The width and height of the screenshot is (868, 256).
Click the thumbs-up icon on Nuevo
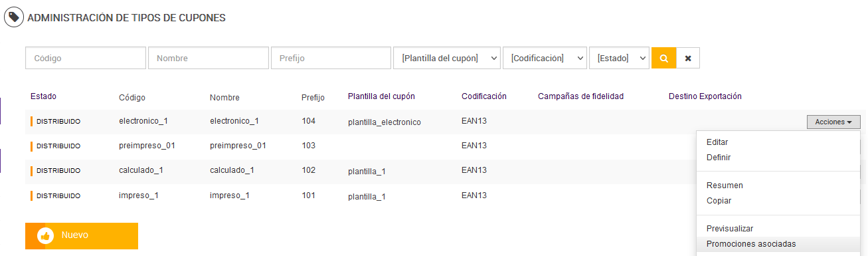pyautogui.click(x=46, y=235)
